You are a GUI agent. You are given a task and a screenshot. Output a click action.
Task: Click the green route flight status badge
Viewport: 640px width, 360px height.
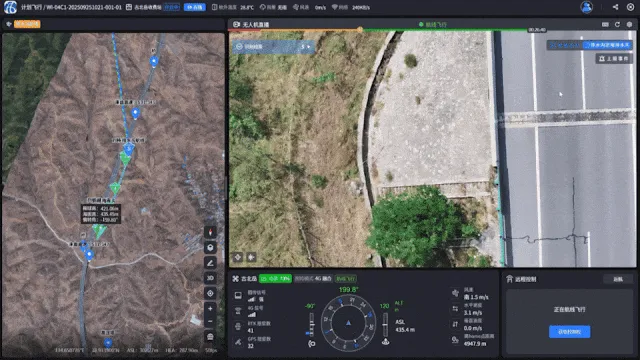pyautogui.click(x=346, y=279)
